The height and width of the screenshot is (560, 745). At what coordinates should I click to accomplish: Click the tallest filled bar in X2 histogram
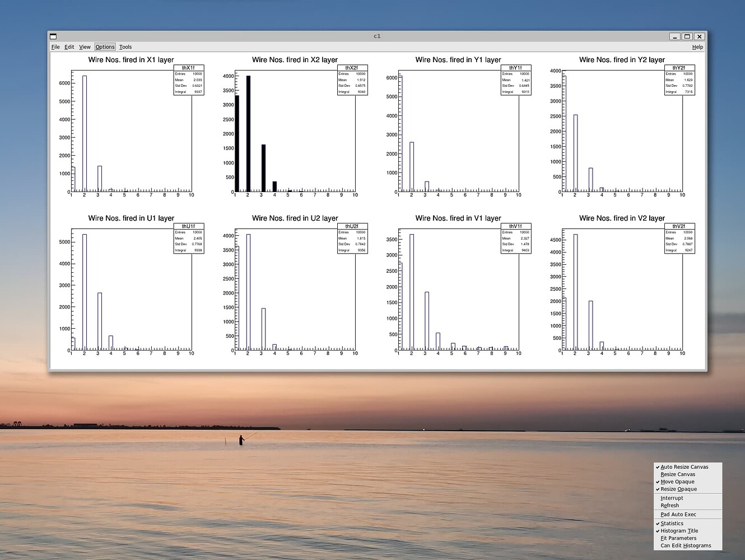tap(248, 134)
